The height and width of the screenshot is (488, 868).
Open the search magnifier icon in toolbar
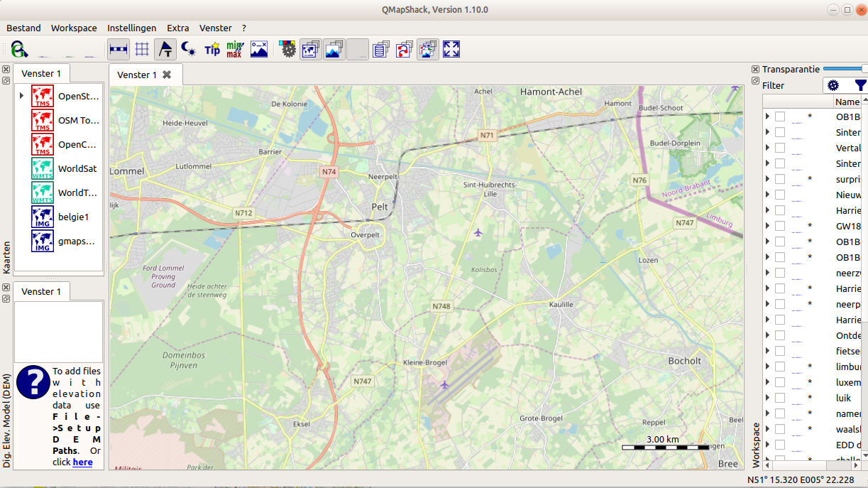click(19, 49)
